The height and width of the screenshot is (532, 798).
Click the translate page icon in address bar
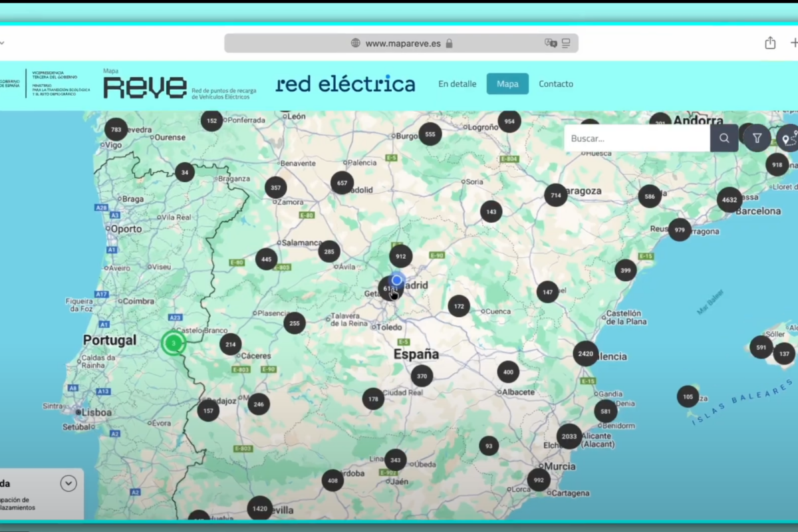551,43
